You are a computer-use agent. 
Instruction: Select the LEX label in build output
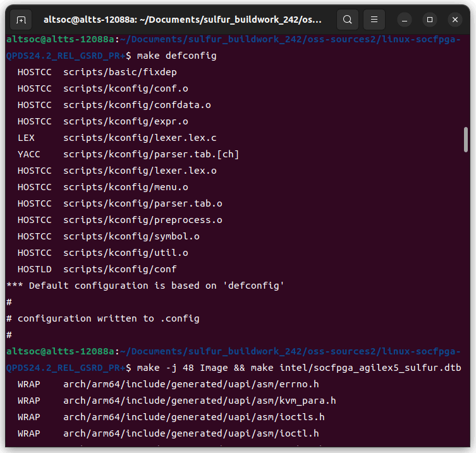26,138
